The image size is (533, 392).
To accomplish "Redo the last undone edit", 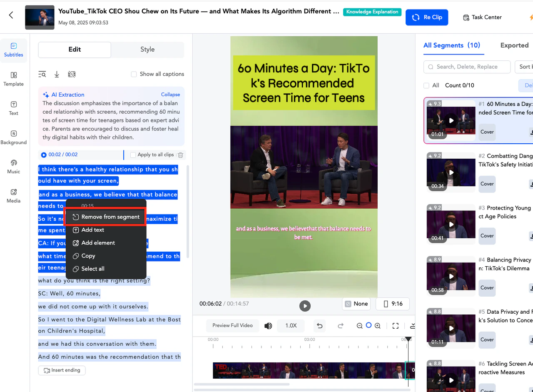I will pyautogui.click(x=340, y=326).
